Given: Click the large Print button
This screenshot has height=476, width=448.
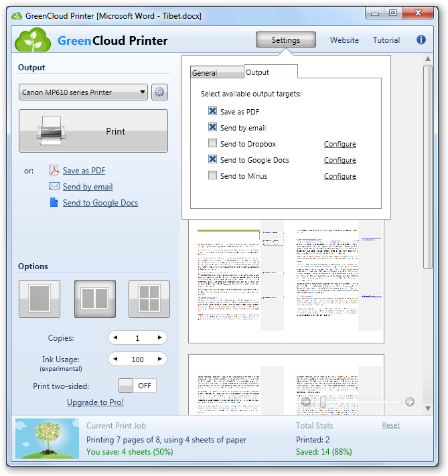Looking at the screenshot, I should pos(93,131).
